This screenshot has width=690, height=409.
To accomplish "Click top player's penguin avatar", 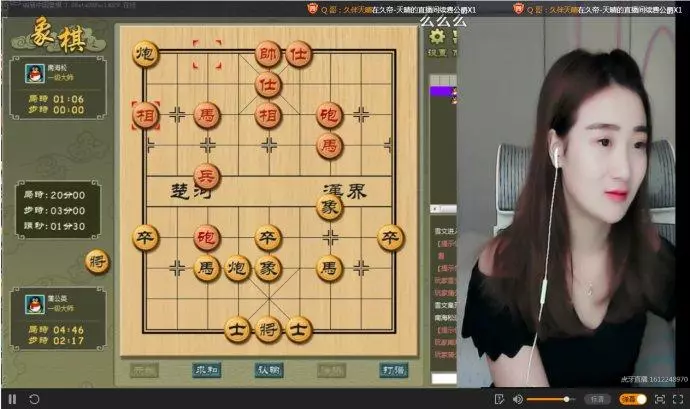I will tap(35, 73).
